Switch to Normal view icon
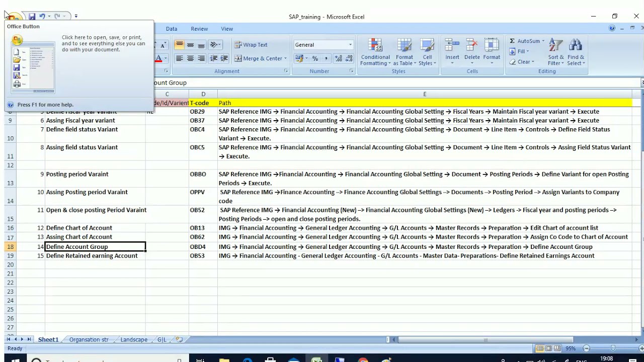Screen dimensions: 644x362 pos(540,348)
